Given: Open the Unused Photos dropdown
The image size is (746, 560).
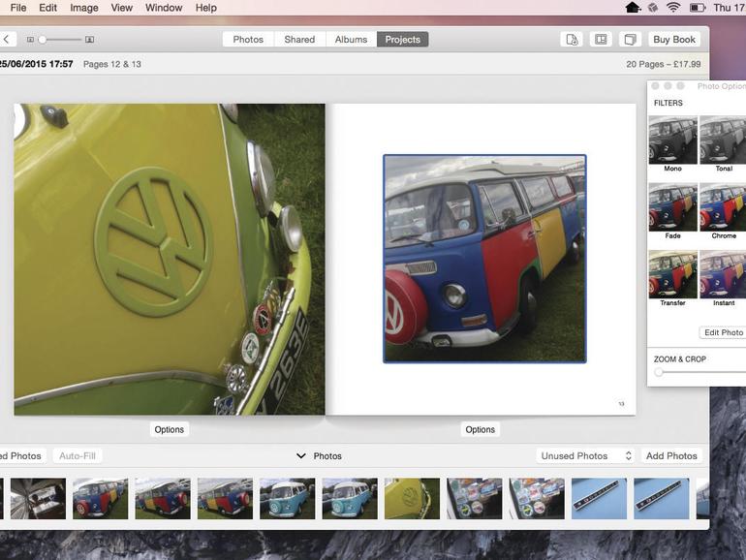Looking at the screenshot, I should click(x=586, y=455).
